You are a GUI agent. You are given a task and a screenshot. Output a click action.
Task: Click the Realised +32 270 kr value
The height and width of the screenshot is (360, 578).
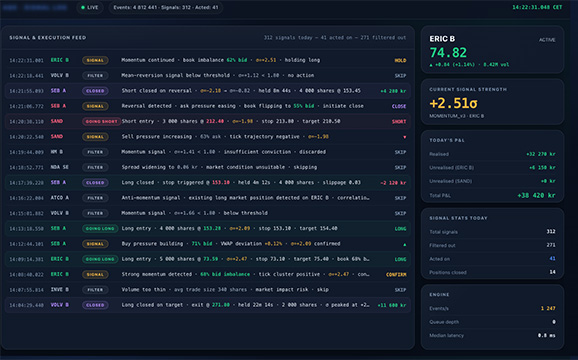tap(541, 154)
